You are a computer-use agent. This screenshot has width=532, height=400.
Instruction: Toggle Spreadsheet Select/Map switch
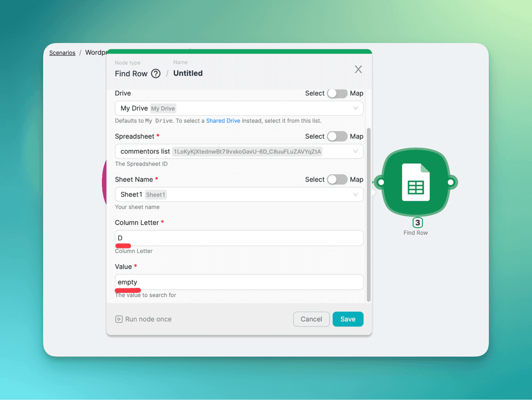pos(337,136)
